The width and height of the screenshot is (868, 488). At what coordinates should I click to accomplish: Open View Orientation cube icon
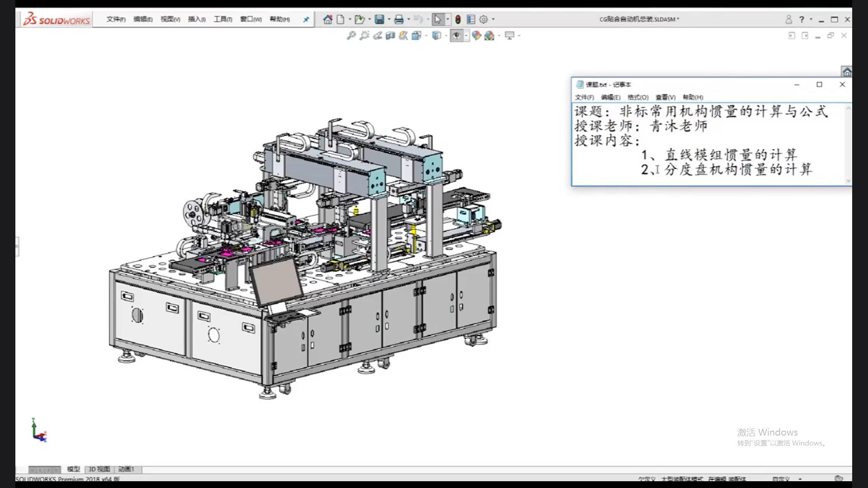[x=416, y=36]
